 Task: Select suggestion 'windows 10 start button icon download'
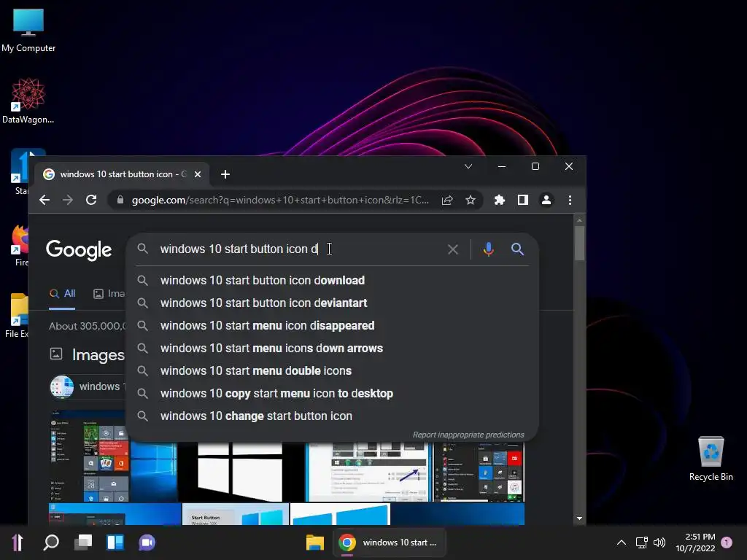pyautogui.click(x=333, y=281)
